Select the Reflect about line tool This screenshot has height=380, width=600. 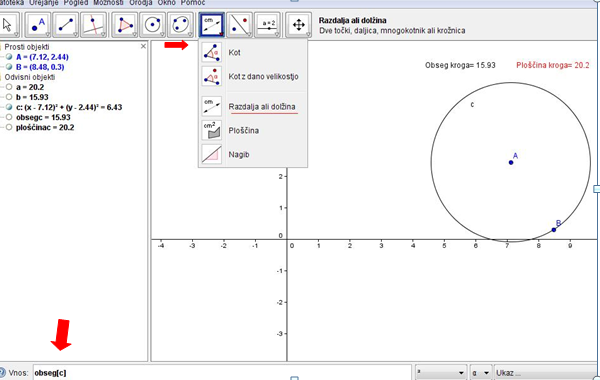(x=240, y=25)
